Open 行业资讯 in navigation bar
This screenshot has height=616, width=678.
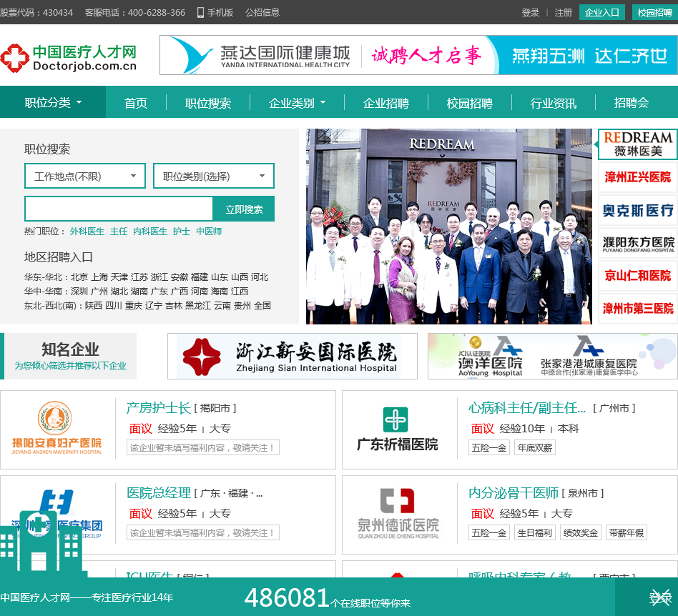pyautogui.click(x=554, y=103)
